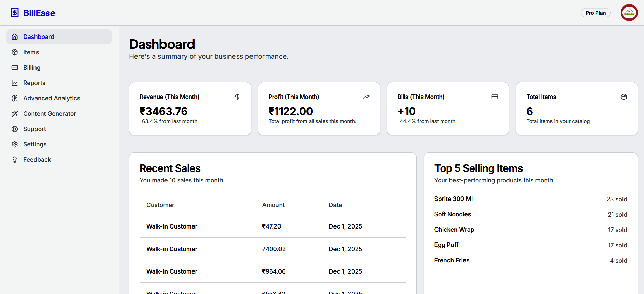Open the user profile avatar
Image resolution: width=644 pixels, height=294 pixels.
point(629,13)
